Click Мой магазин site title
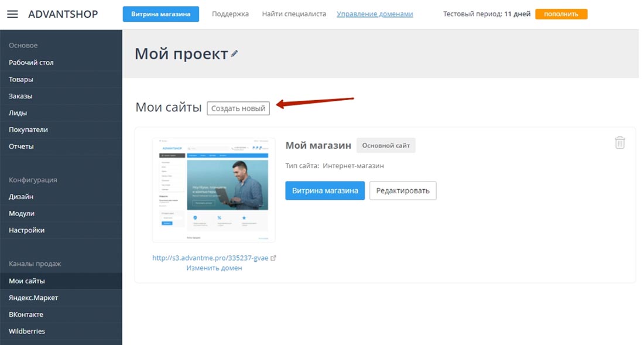Image resolution: width=644 pixels, height=345 pixels. pos(318,145)
